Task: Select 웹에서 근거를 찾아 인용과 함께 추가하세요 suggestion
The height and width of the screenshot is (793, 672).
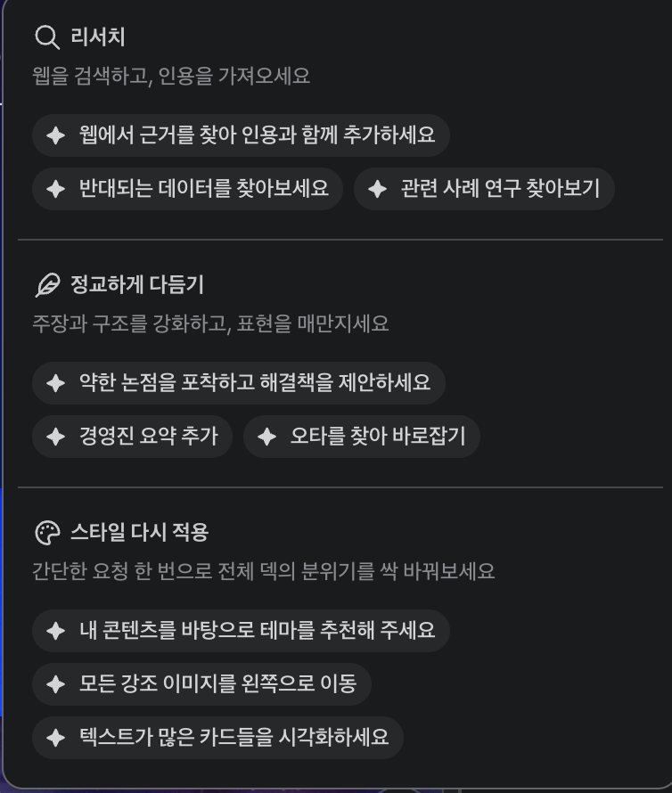Action: coord(241,135)
